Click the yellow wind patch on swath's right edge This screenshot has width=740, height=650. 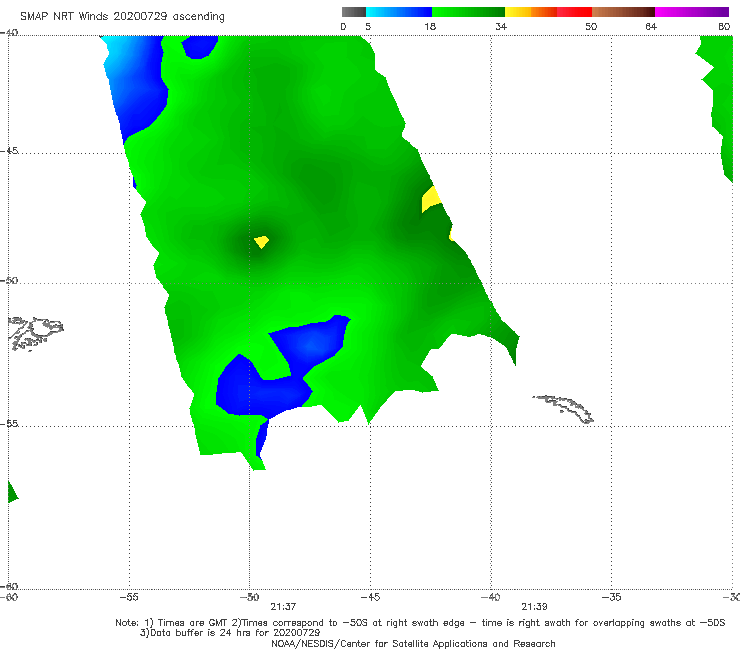click(430, 199)
